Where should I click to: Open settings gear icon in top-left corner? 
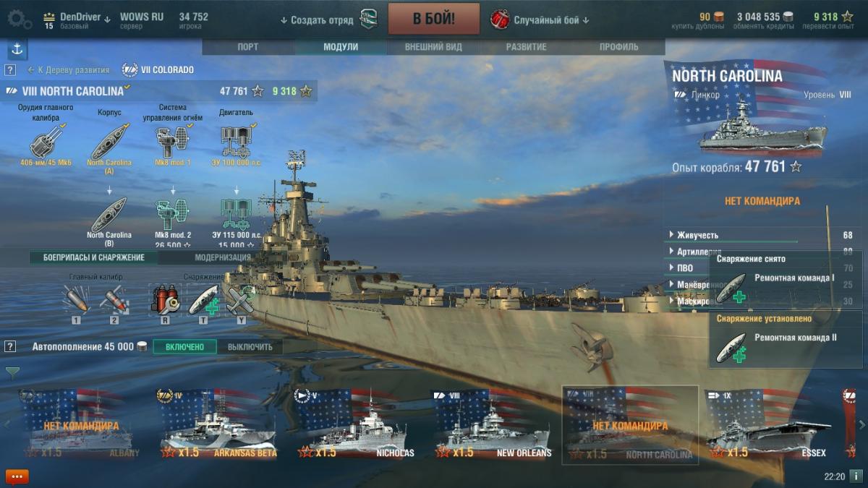(19, 19)
